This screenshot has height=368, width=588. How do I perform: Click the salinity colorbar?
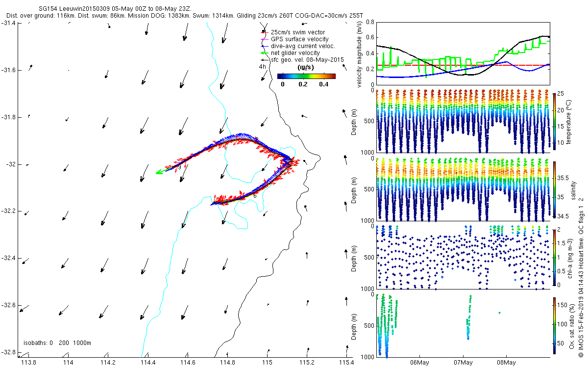pyautogui.click(x=554, y=189)
